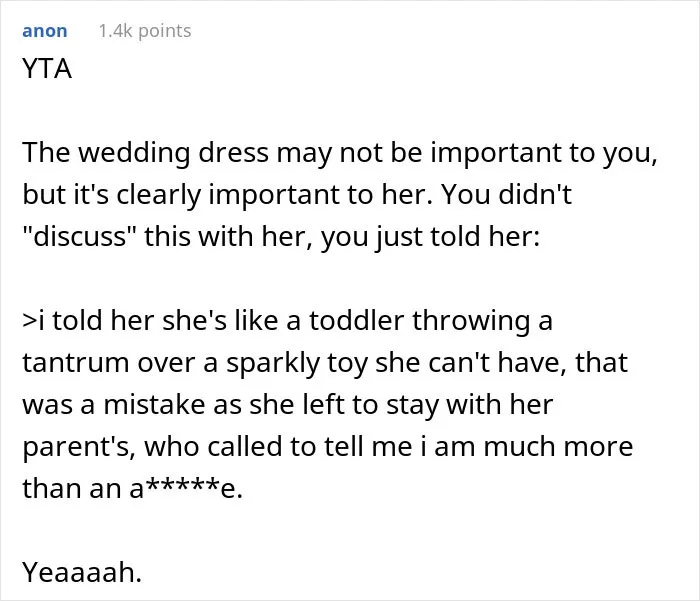Click the line starting "but it's clearly"
Screen dimensions: 700x601
(x=297, y=195)
